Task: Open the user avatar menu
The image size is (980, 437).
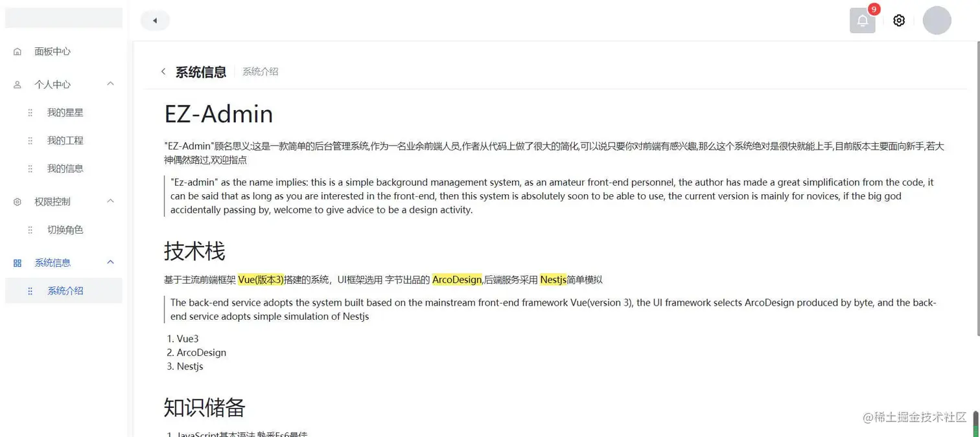Action: pos(937,20)
